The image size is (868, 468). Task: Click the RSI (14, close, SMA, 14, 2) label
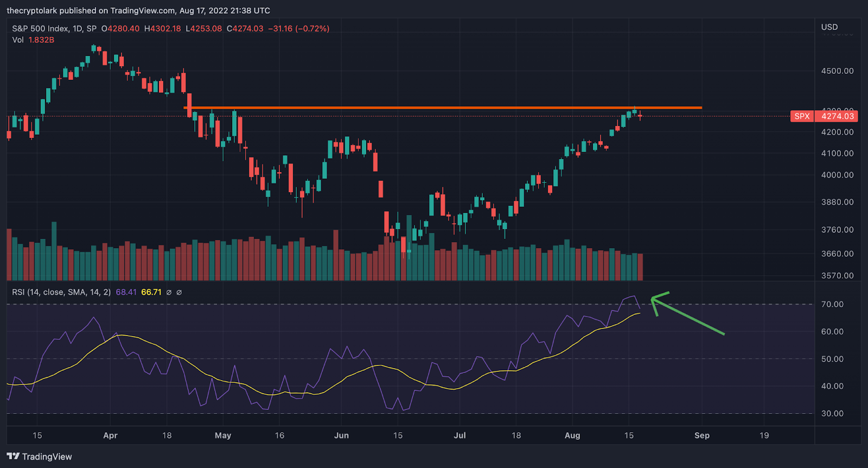tap(61, 292)
